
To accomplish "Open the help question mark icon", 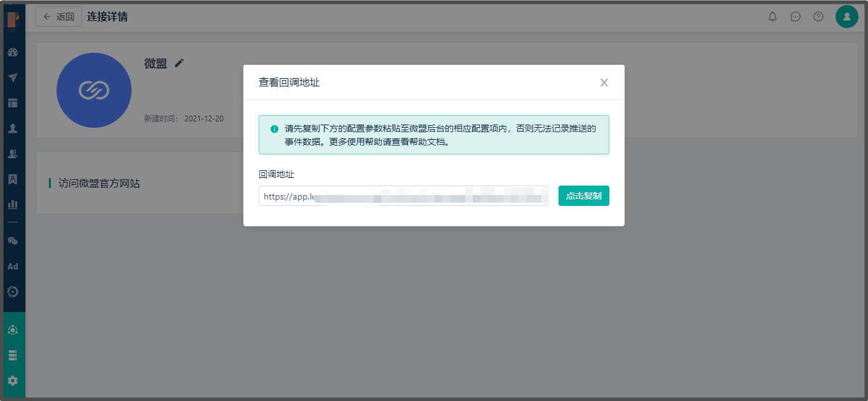I will pyautogui.click(x=818, y=17).
